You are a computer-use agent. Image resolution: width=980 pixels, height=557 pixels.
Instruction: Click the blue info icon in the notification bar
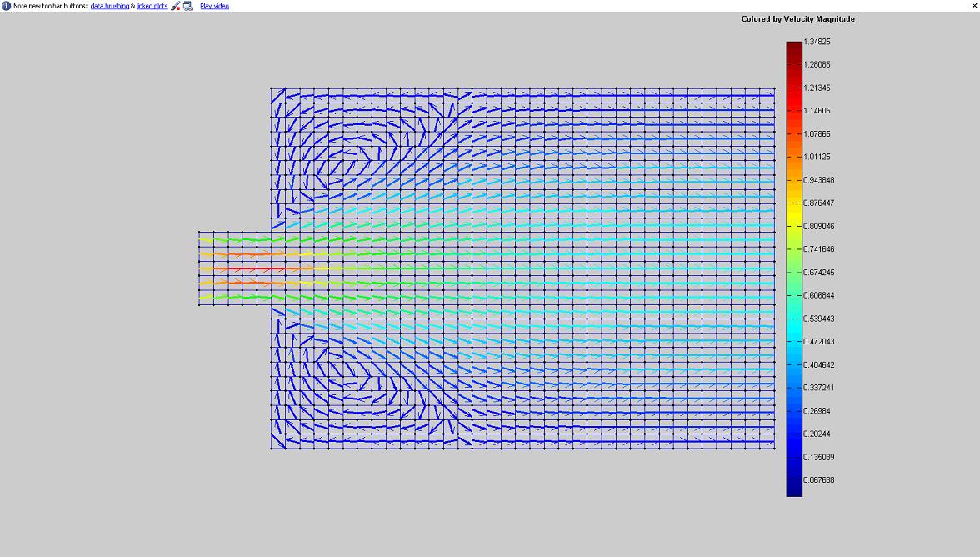6,6
